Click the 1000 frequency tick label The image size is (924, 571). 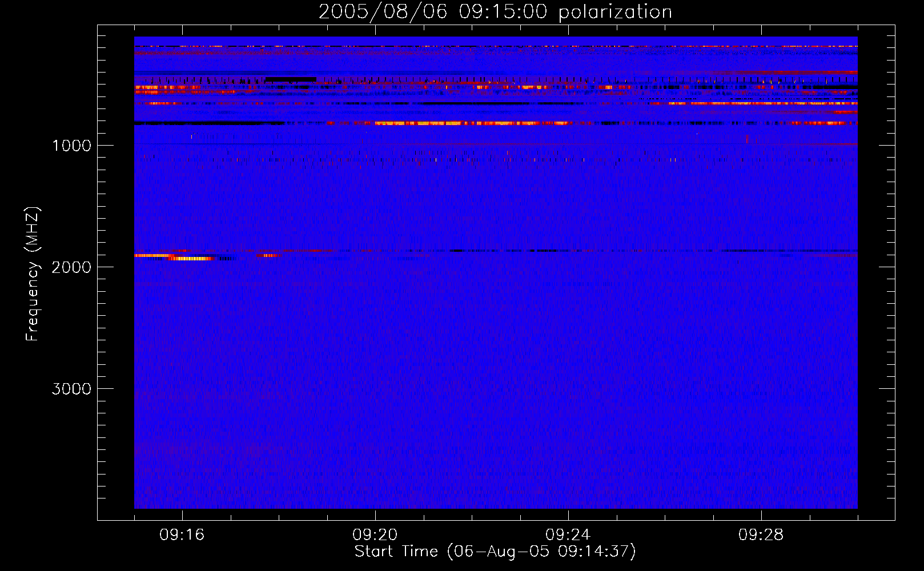(71, 146)
